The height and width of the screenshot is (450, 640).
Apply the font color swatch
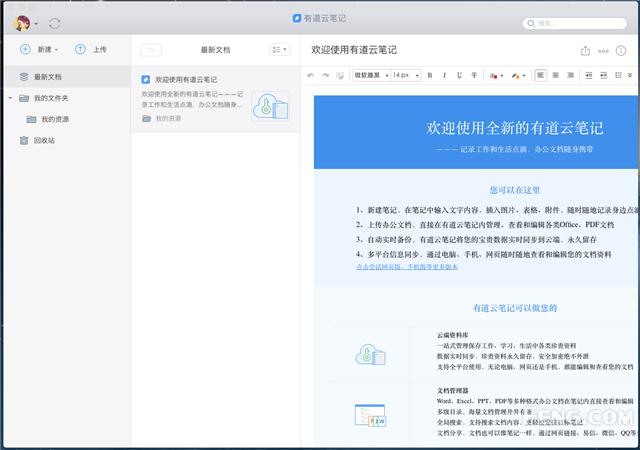[493, 76]
